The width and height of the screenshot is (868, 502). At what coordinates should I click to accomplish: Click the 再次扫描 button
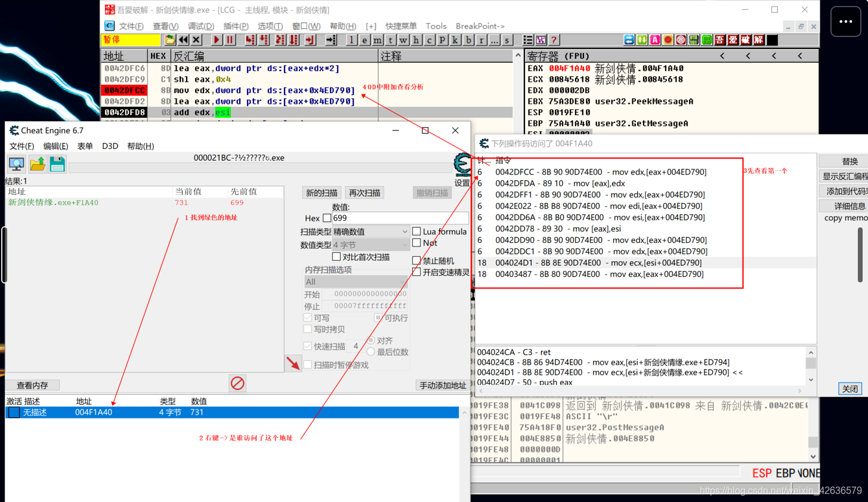(x=365, y=193)
